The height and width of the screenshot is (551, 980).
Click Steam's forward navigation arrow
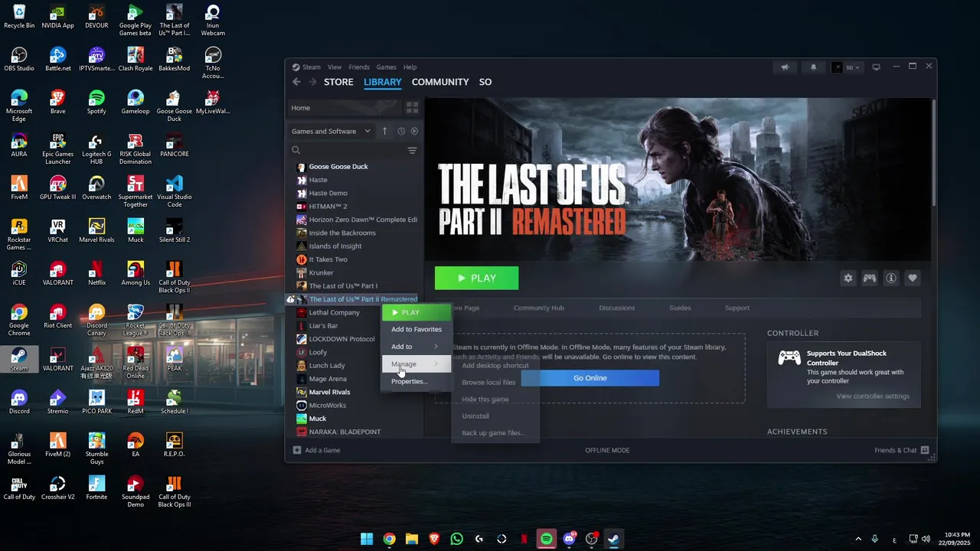click(312, 82)
